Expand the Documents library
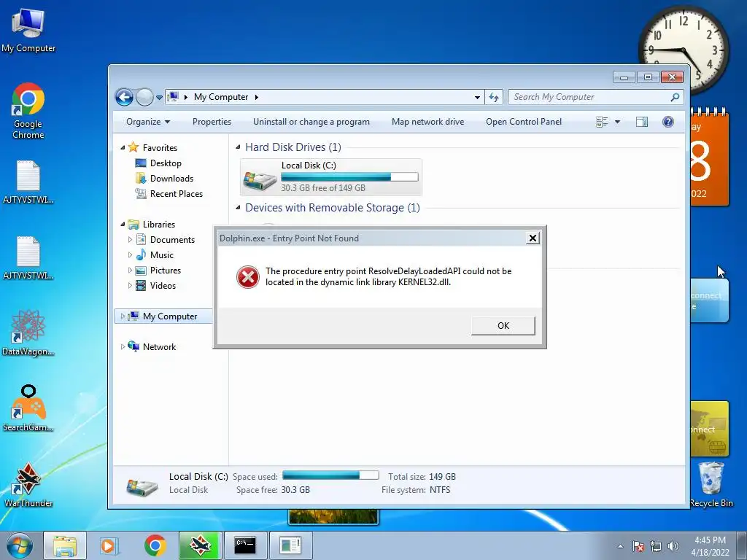The width and height of the screenshot is (747, 560). [x=130, y=239]
